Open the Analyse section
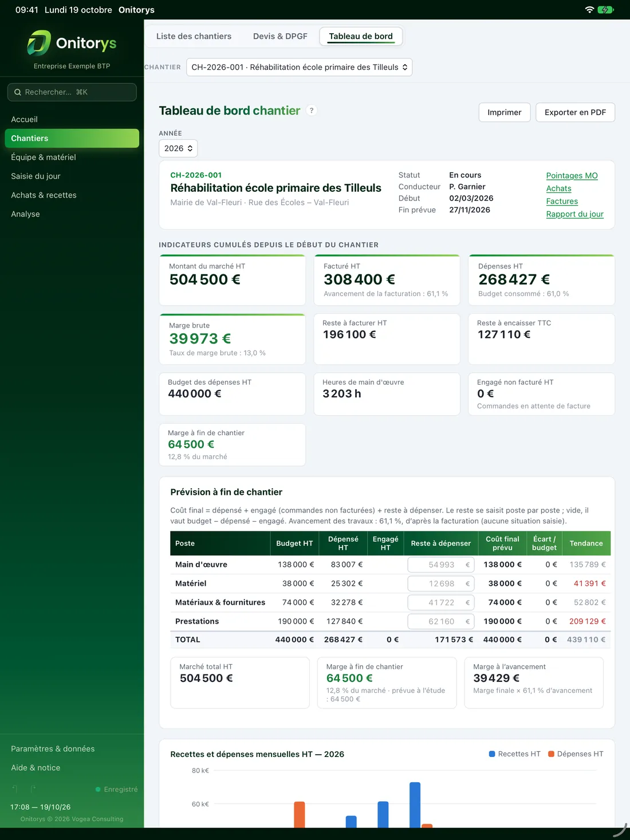 tap(72, 214)
